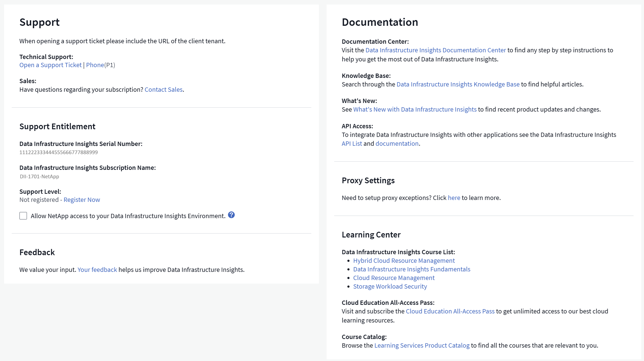
Task: Click Cloud Education All-Access Pass link
Action: (x=450, y=311)
